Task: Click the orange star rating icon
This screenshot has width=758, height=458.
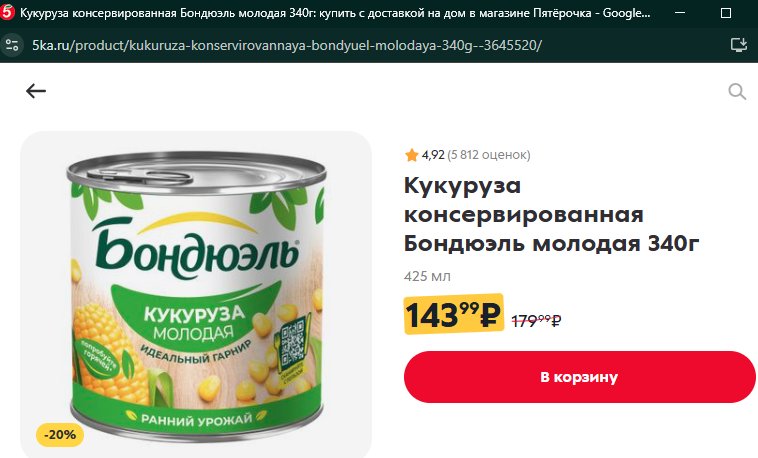Action: pyautogui.click(x=411, y=155)
